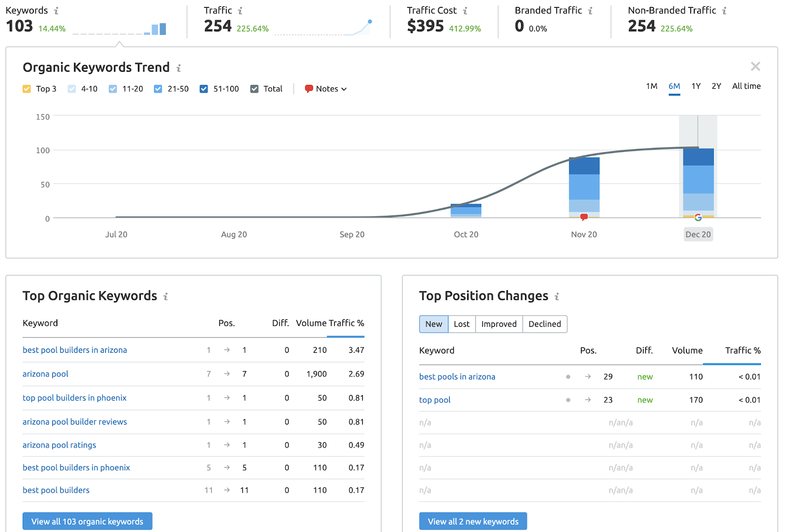
Task: Click View all 2 new keywords button
Action: (x=473, y=521)
